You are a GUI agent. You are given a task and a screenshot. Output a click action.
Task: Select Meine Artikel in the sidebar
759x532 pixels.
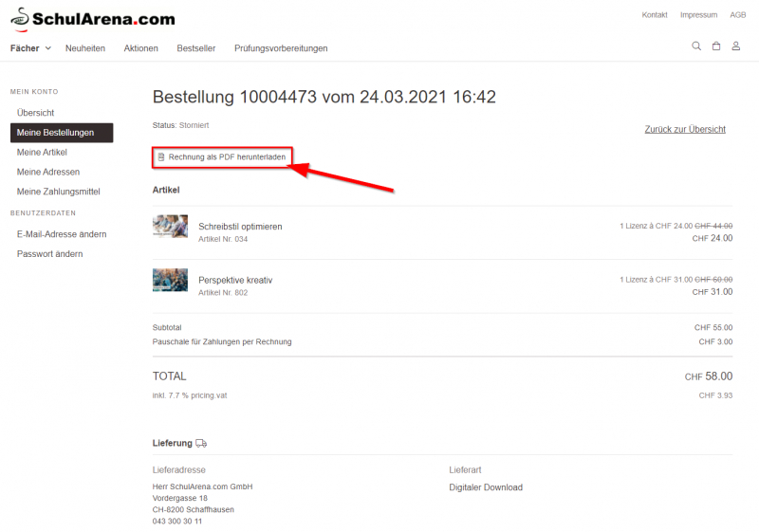point(42,153)
